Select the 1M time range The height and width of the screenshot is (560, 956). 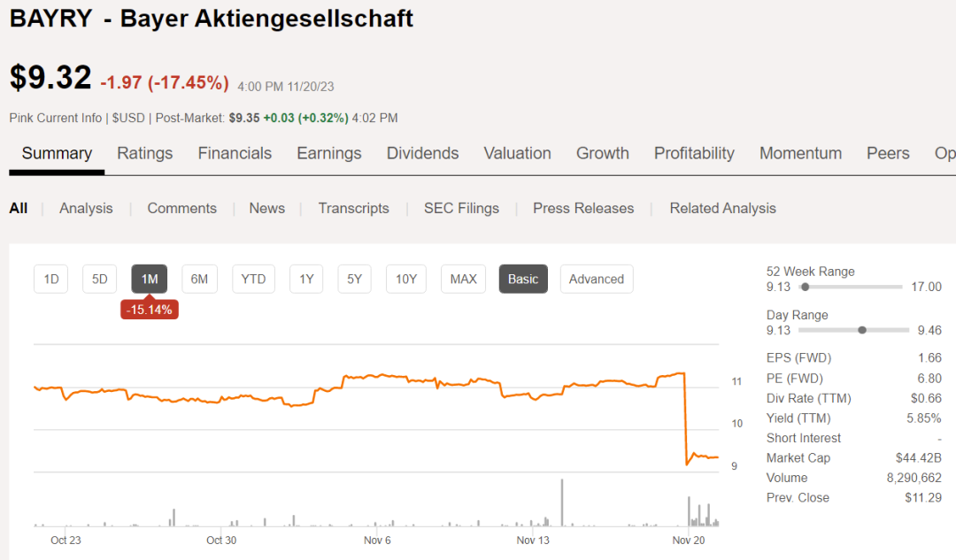coord(150,279)
